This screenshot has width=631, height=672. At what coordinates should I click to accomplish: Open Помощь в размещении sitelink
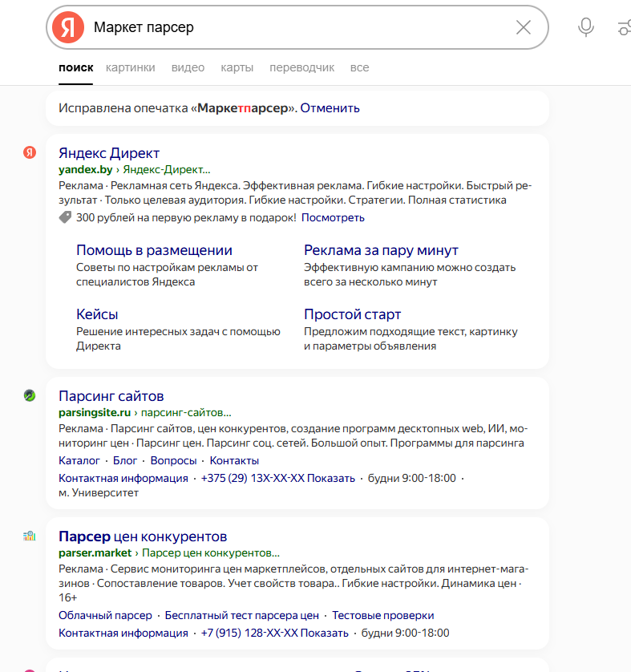(x=154, y=250)
